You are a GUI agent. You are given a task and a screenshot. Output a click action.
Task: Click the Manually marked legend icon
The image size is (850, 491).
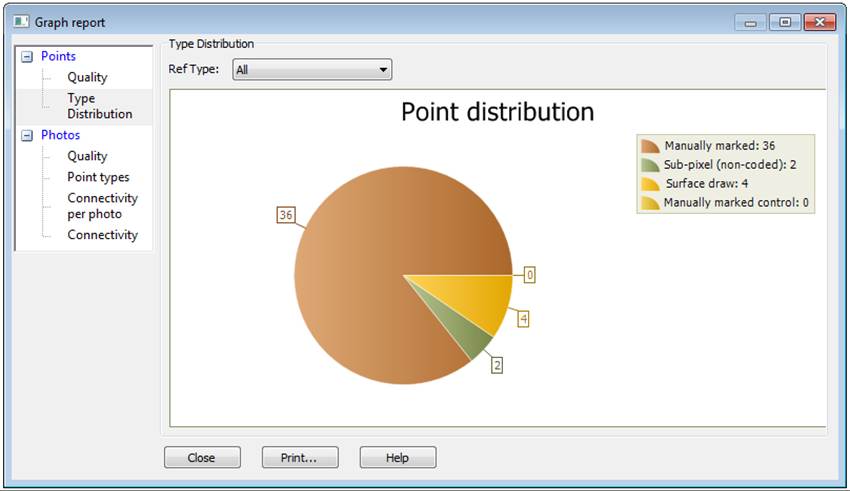pyautogui.click(x=650, y=146)
